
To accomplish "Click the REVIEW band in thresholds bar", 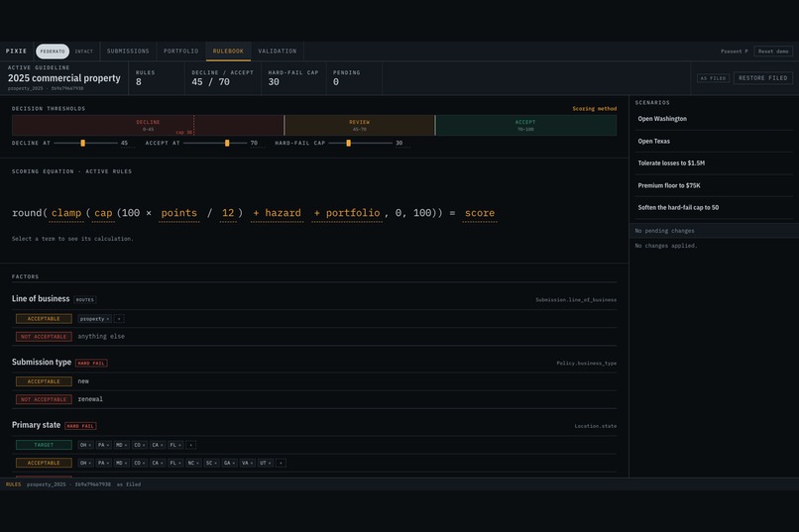I will (359, 125).
